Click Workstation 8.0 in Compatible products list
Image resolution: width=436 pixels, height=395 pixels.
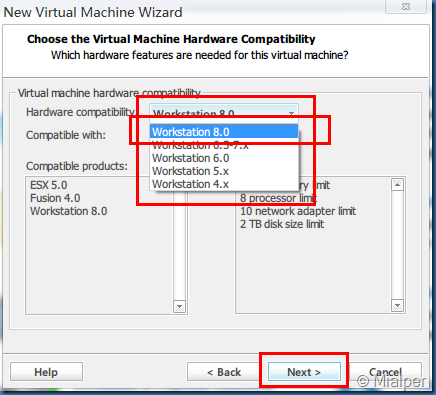pyautogui.click(x=69, y=211)
